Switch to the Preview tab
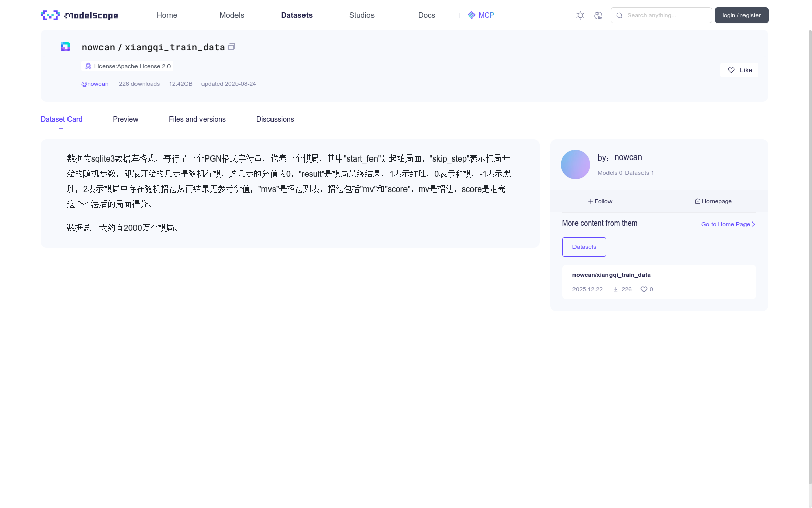The height and width of the screenshot is (508, 812). [125, 119]
